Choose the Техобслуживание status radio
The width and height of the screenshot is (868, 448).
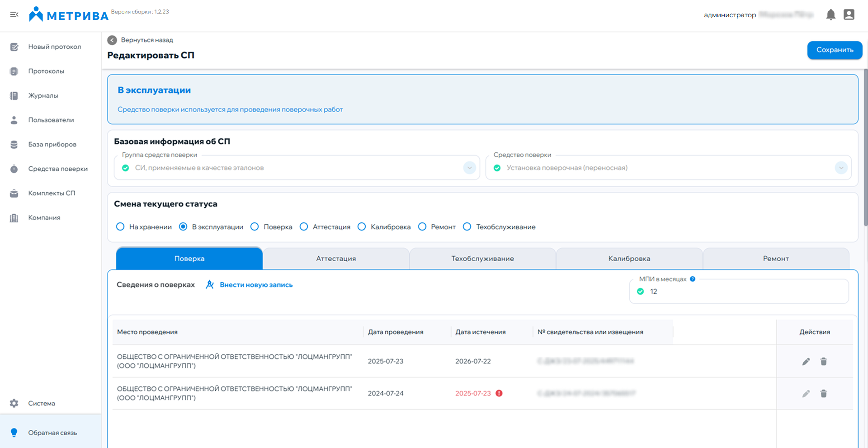click(467, 227)
